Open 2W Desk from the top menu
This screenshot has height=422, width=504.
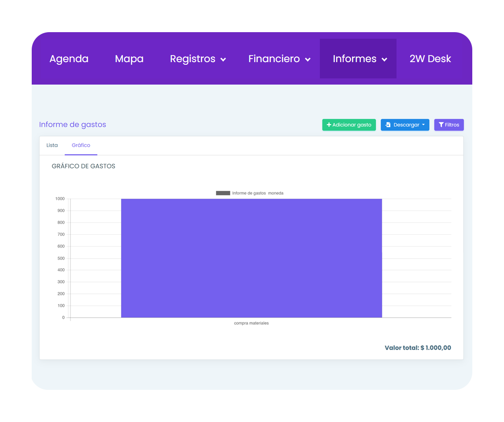(x=430, y=59)
